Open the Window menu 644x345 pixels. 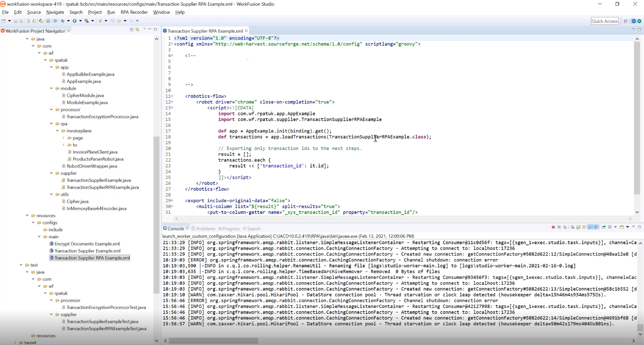pyautogui.click(x=161, y=12)
